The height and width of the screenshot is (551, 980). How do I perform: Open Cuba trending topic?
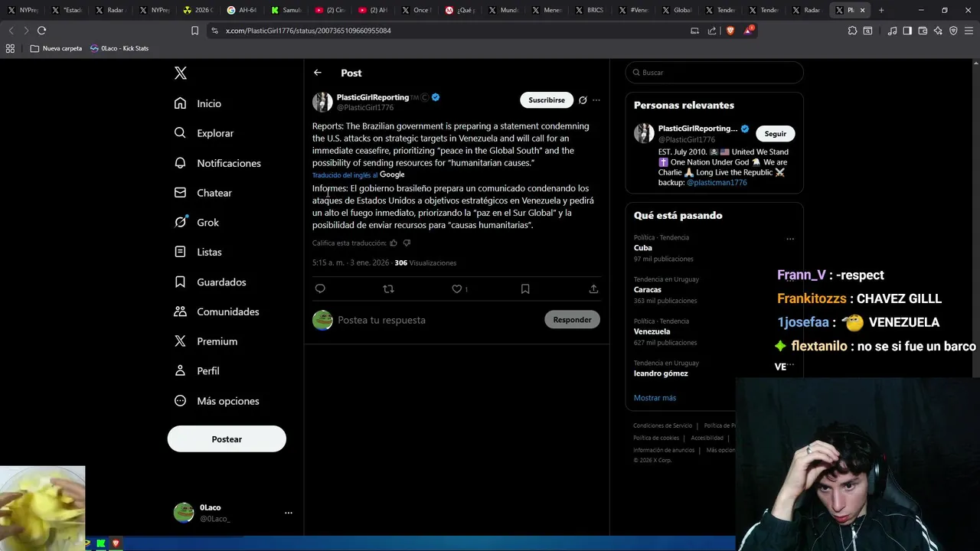click(x=643, y=248)
